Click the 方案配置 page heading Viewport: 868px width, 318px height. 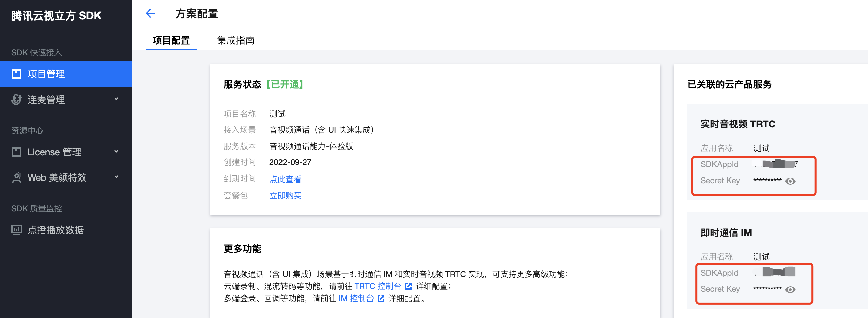197,14
